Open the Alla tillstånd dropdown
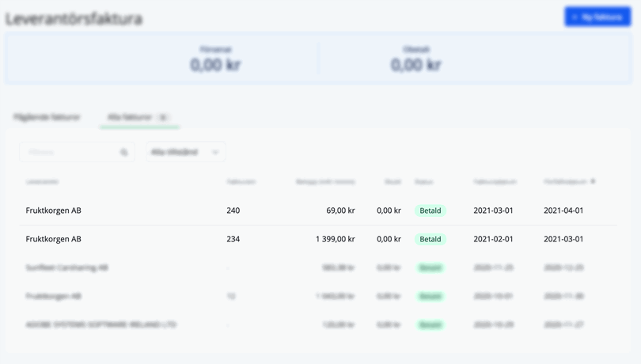The height and width of the screenshot is (364, 641). pos(184,152)
